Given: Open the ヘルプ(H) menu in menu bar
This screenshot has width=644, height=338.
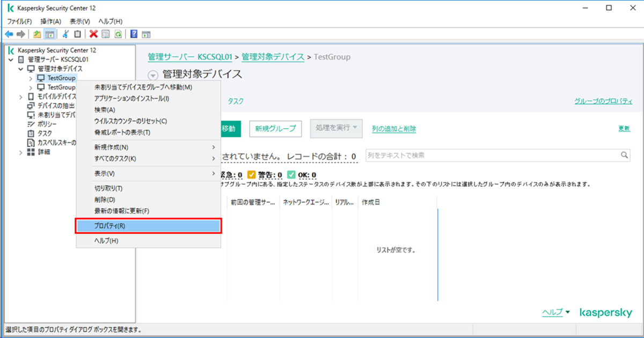Looking at the screenshot, I should pyautogui.click(x=110, y=21).
